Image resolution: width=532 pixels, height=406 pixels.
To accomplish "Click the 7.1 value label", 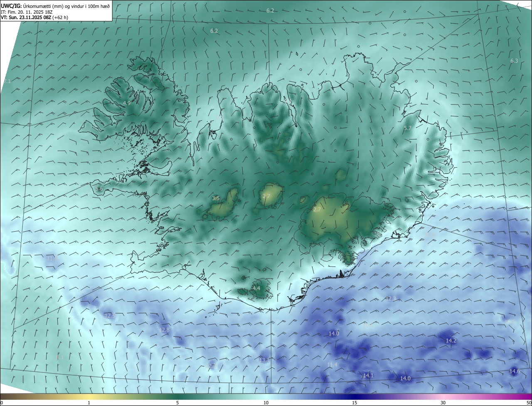I will (x=7, y=81).
